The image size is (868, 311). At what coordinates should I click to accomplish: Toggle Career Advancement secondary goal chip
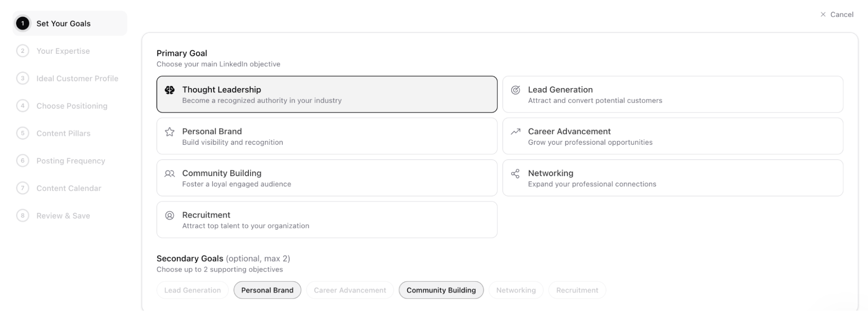(350, 290)
